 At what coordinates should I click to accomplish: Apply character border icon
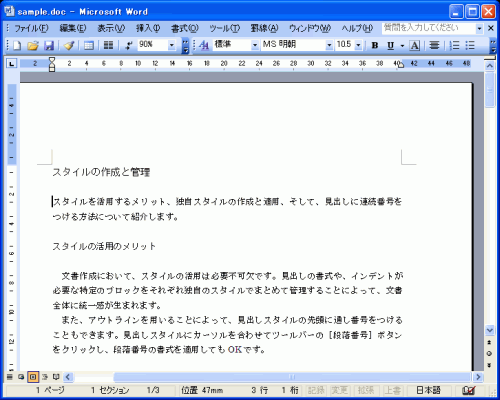coord(415,45)
